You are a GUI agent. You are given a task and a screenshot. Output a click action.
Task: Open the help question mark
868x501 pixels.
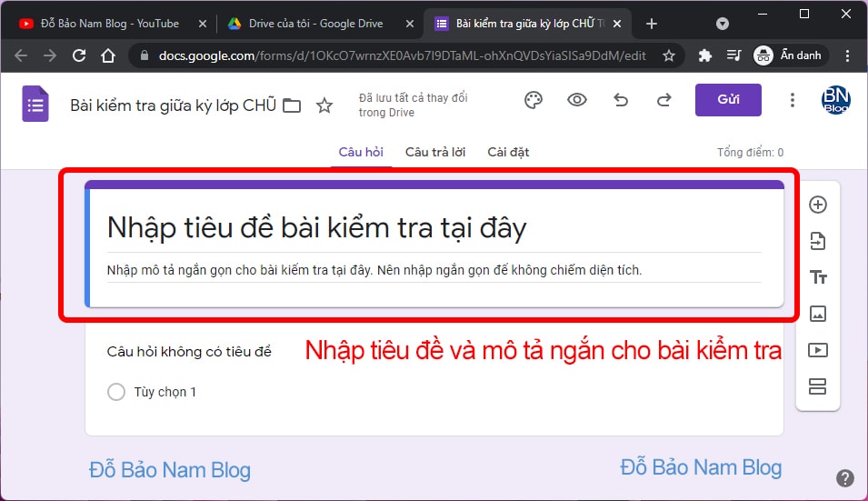coord(844,477)
